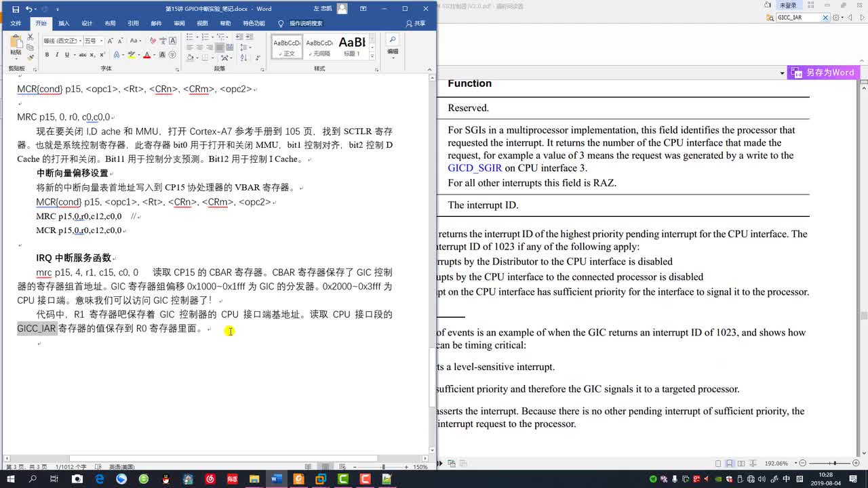The height and width of the screenshot is (488, 868).
Task: Click the Windows Start button
Action: 11,479
